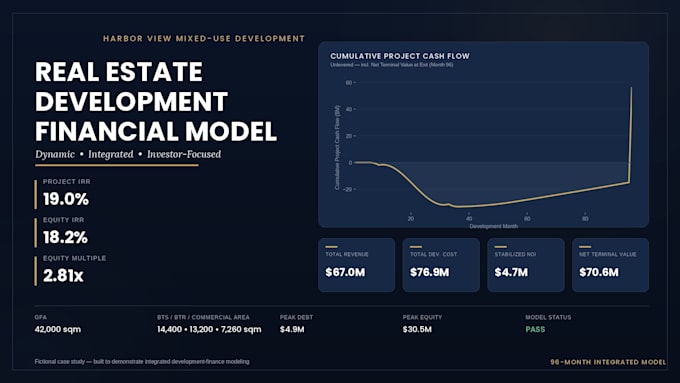Click the 96-Month Integrated Model footer label
Image resolution: width=680 pixels, height=383 pixels.
tap(608, 362)
